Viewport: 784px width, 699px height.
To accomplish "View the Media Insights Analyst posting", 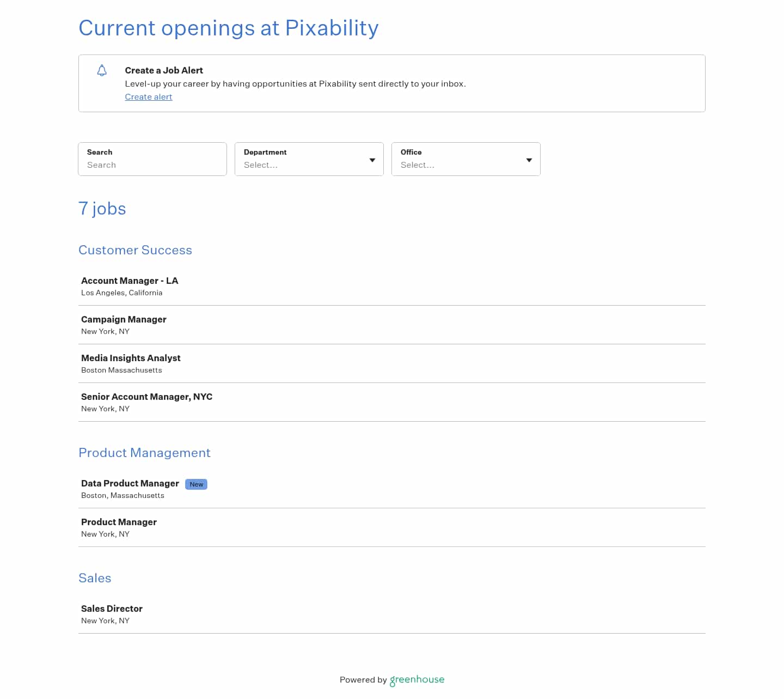I will coord(131,358).
